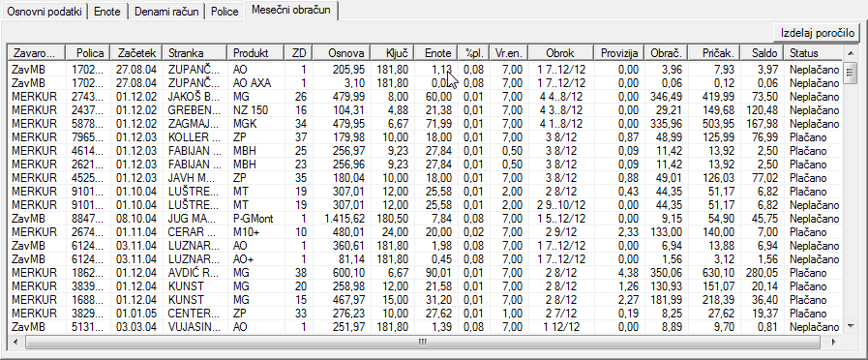Click saldo value 280,05

tap(762, 273)
